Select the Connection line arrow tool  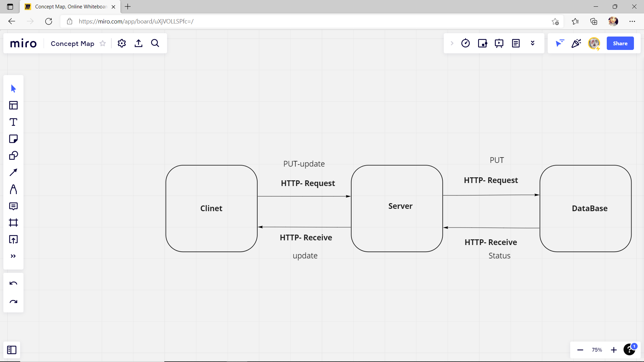13,172
